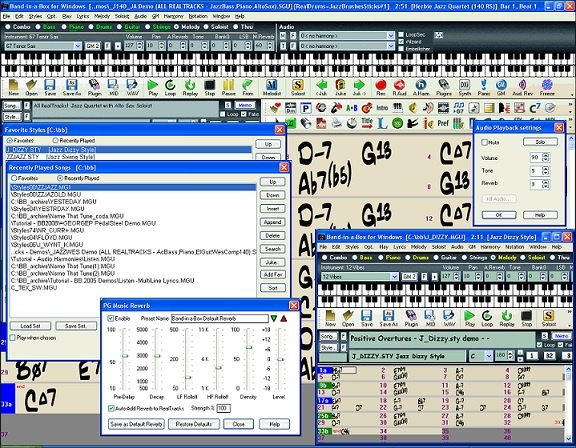This screenshot has height=448, width=576.
Task: Click the Load Set button
Action: [x=30, y=326]
